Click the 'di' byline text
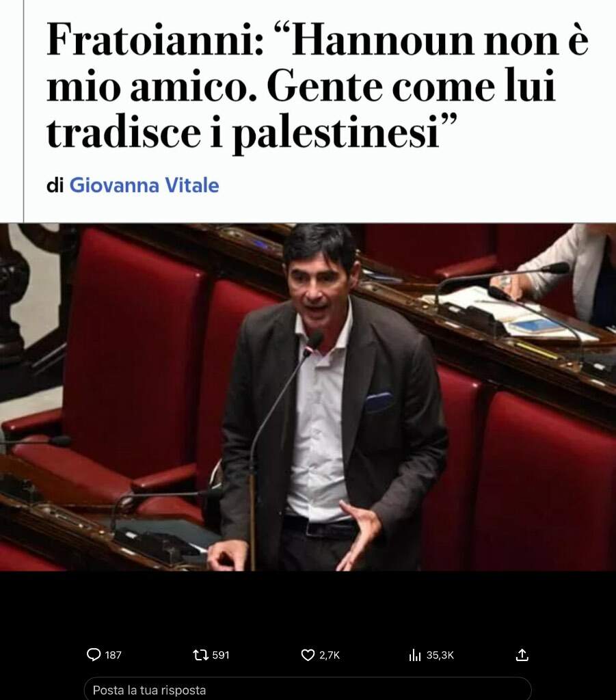The height and width of the screenshot is (700, 616). 55,185
